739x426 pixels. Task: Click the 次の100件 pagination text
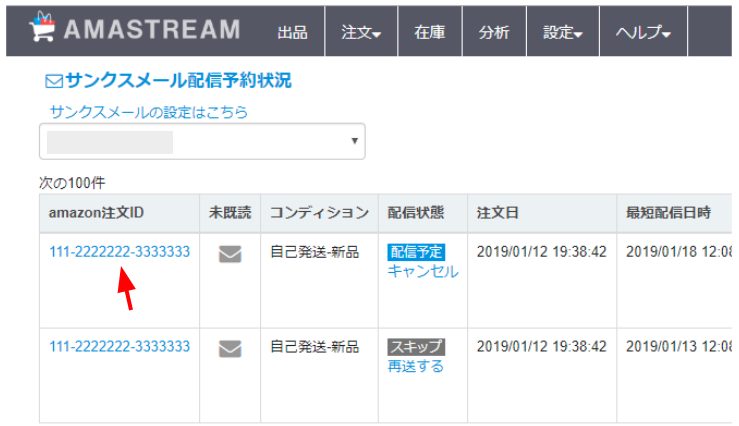point(72,183)
